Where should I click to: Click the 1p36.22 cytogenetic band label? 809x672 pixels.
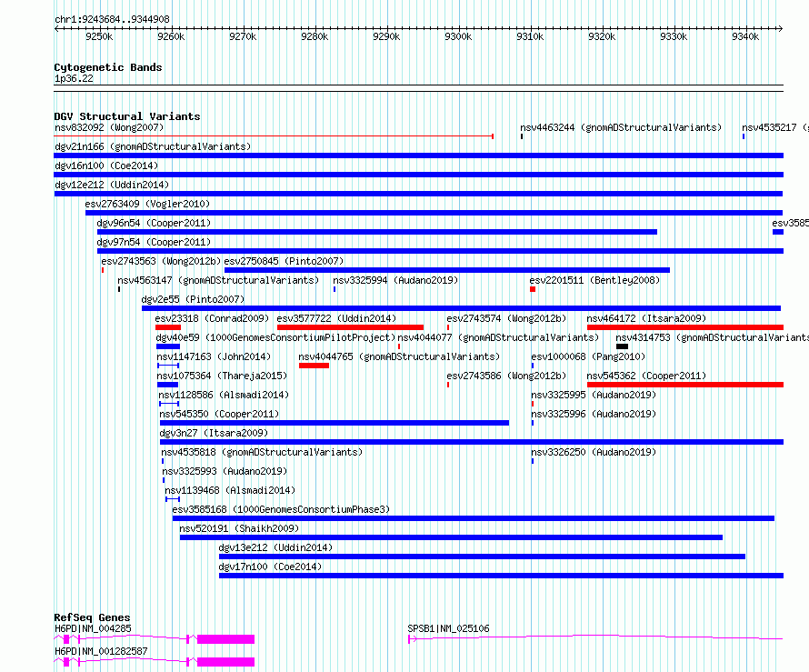(74, 78)
